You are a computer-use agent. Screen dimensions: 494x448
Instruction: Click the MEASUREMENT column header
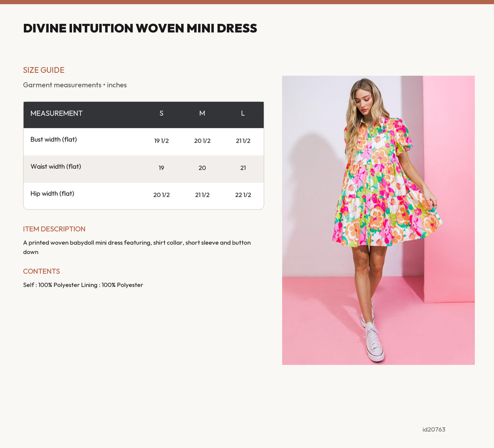pos(56,113)
